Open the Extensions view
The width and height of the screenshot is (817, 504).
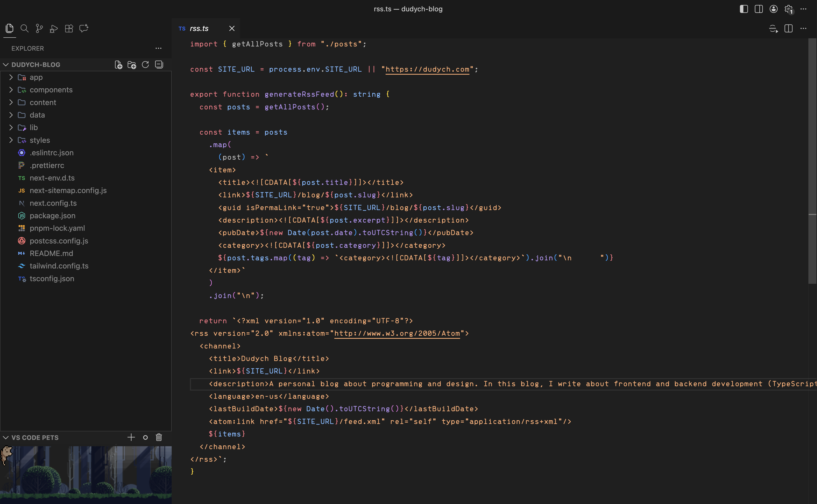click(x=69, y=28)
